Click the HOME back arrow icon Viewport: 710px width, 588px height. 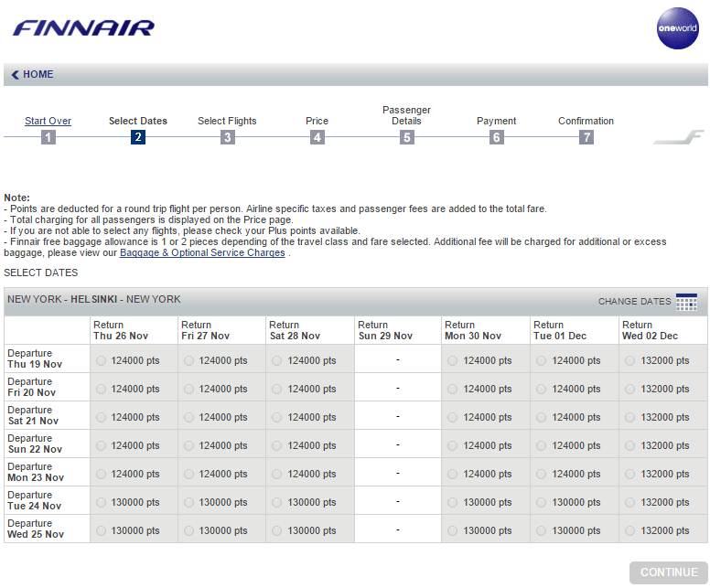(15, 75)
